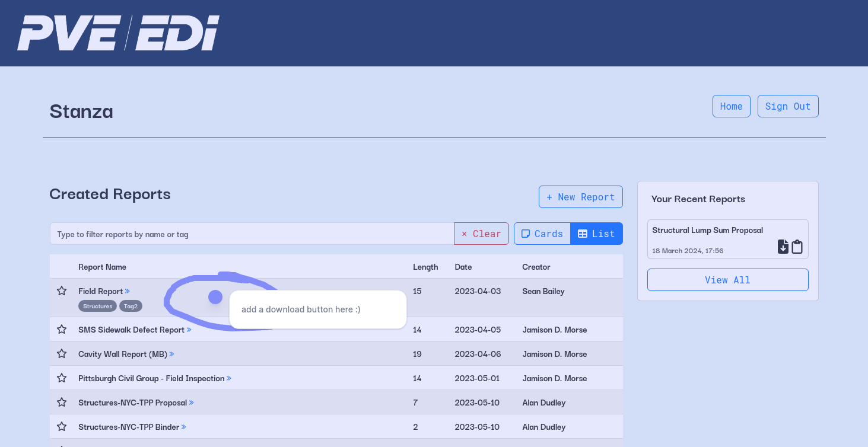Click the filter reports search field
Screen dimensions: 868x447
[x=252, y=234]
